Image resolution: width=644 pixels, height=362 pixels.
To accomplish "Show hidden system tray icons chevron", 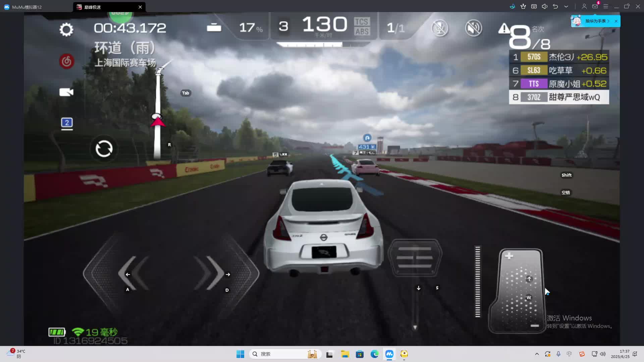I will point(537,354).
